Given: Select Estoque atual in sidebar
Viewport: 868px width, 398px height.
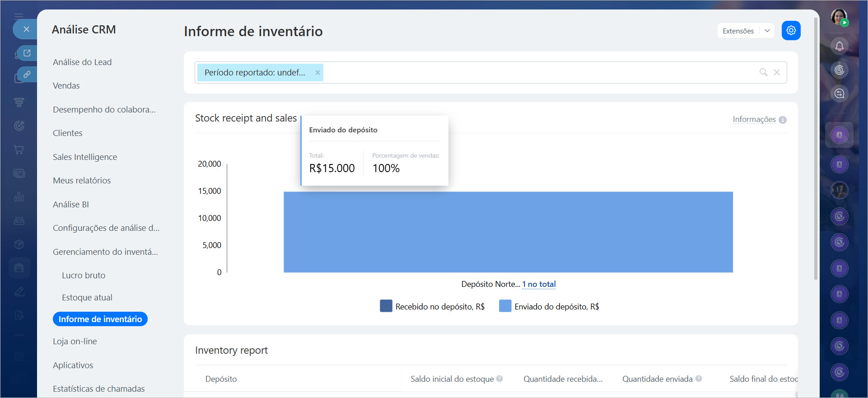Looking at the screenshot, I should [x=87, y=297].
